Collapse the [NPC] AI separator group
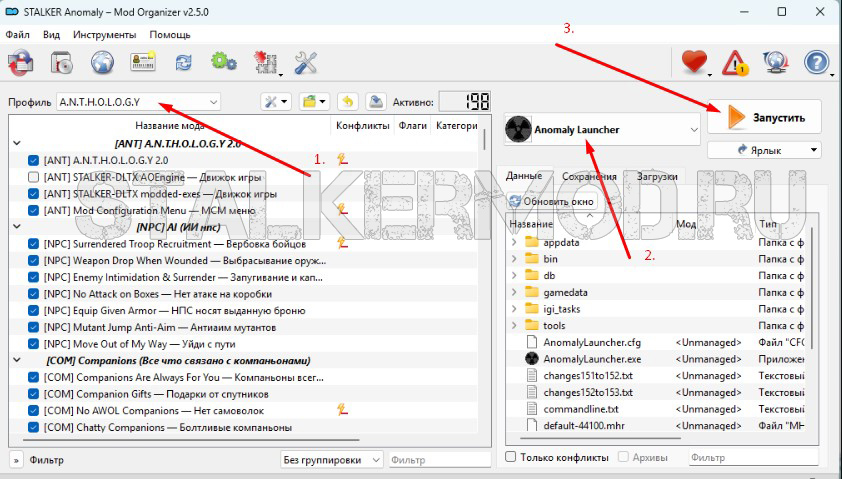This screenshot has height=479, width=842. [17, 227]
